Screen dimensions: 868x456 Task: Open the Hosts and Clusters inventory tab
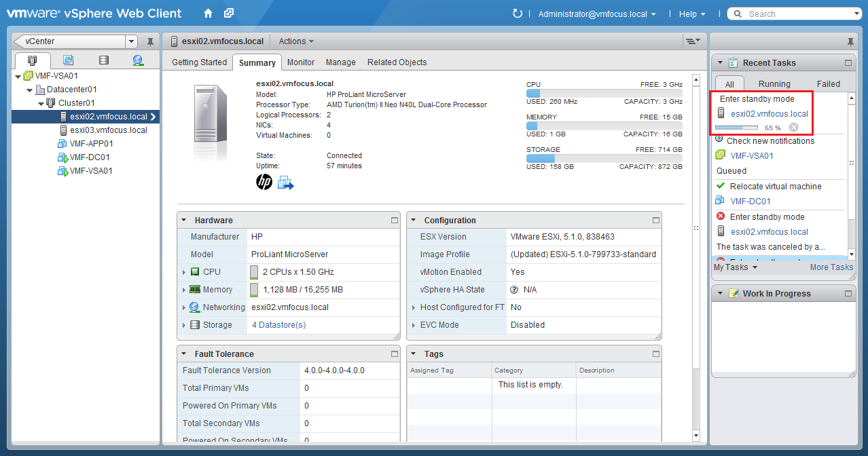coord(33,60)
